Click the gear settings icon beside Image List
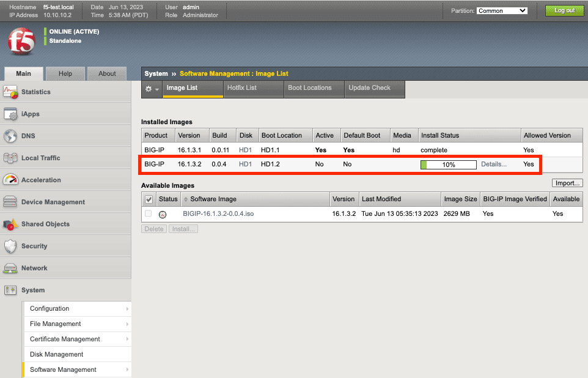 click(149, 89)
